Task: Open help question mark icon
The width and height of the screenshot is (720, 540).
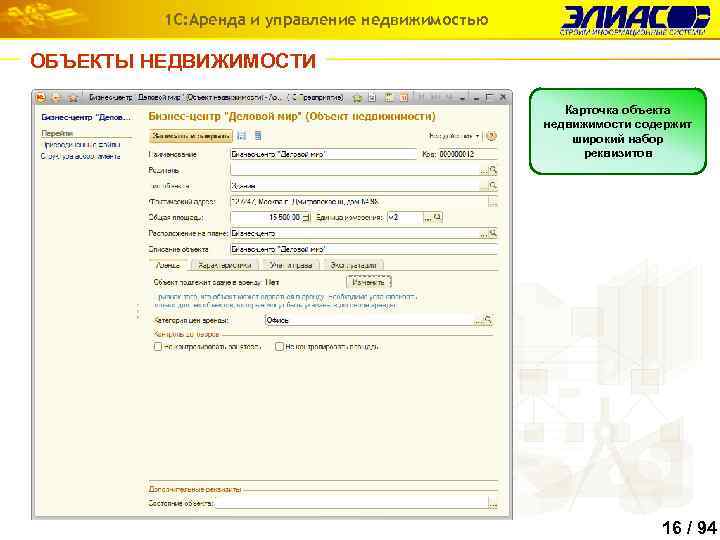Action: pos(491,136)
